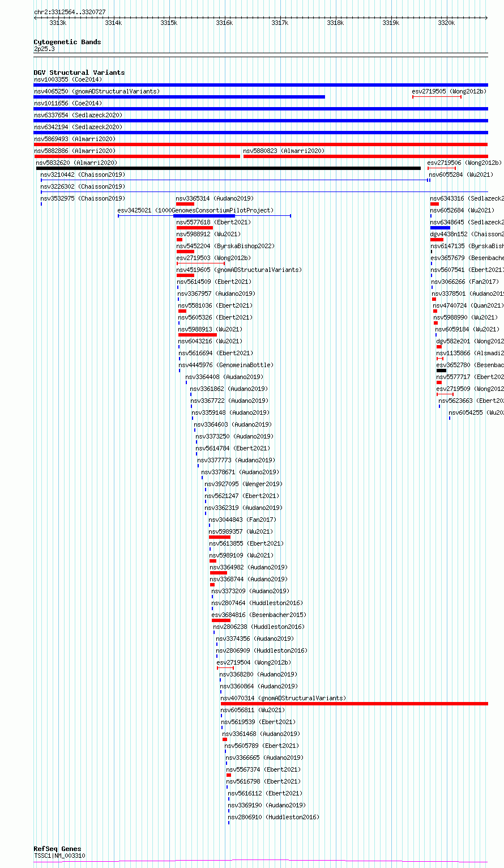Image resolution: width=504 pixels, height=868 pixels.
Task: Click nsv4070314 gnomADStructuralVariants label
Action: click(x=283, y=698)
